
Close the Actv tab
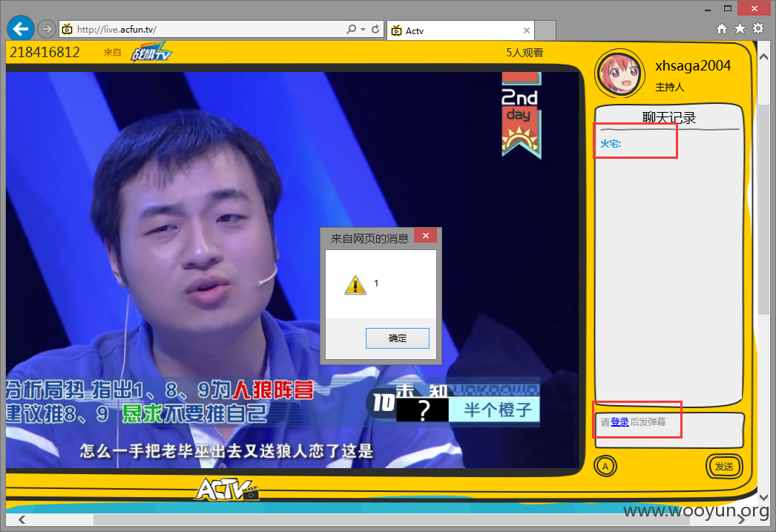(527, 30)
